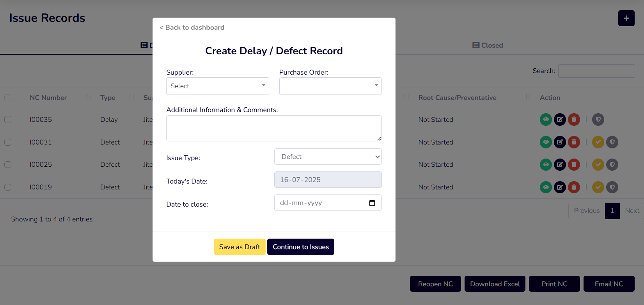The height and width of the screenshot is (305, 644).
Task: Click the yellow checkmark icon in row I00031
Action: coord(598,142)
